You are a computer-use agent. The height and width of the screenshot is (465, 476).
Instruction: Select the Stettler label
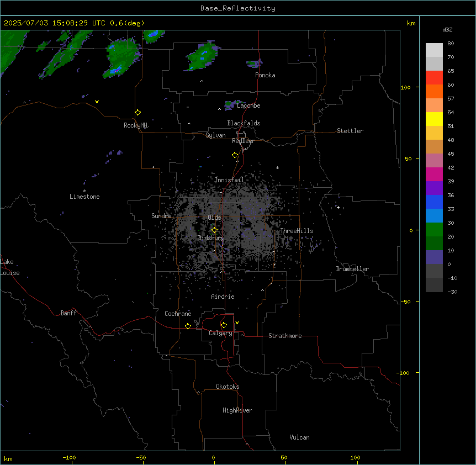[x=350, y=131]
